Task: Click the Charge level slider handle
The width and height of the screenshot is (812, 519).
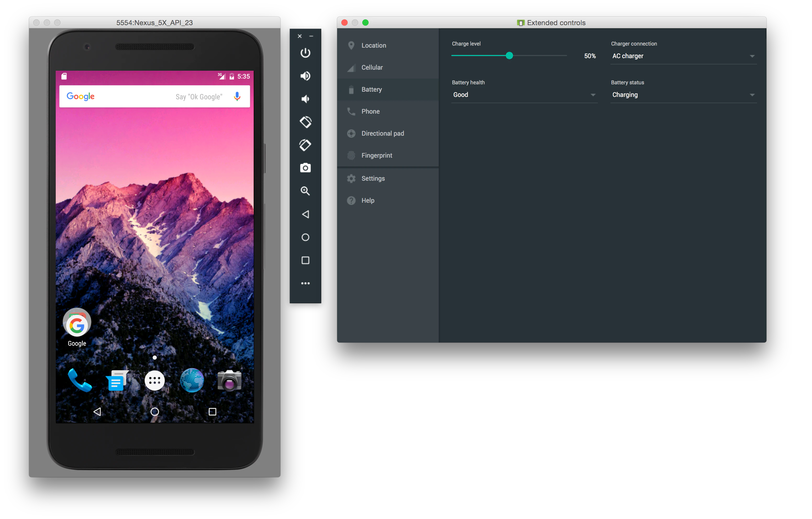Action: (x=509, y=56)
